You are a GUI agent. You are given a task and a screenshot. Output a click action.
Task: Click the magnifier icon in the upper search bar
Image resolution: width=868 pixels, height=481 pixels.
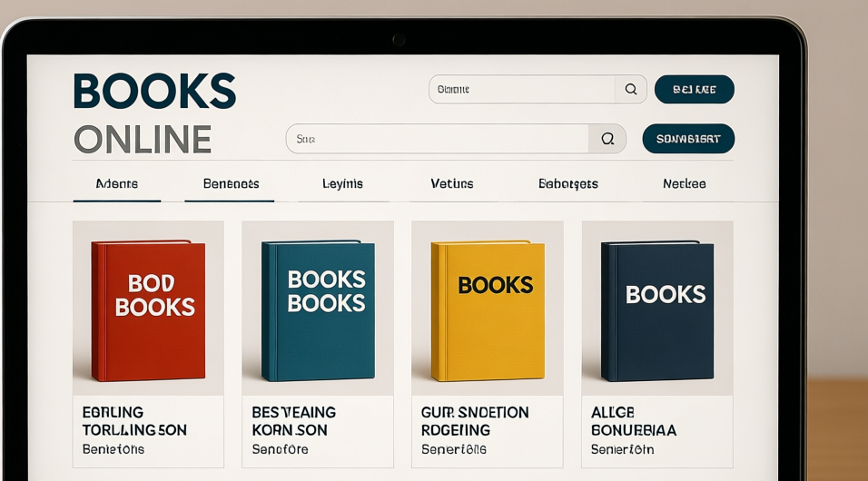click(630, 89)
